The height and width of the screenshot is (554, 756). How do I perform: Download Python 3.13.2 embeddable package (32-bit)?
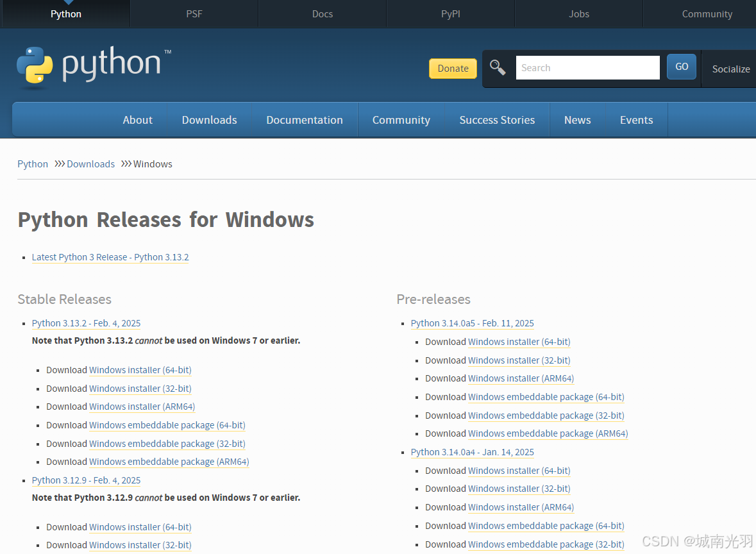167,444
